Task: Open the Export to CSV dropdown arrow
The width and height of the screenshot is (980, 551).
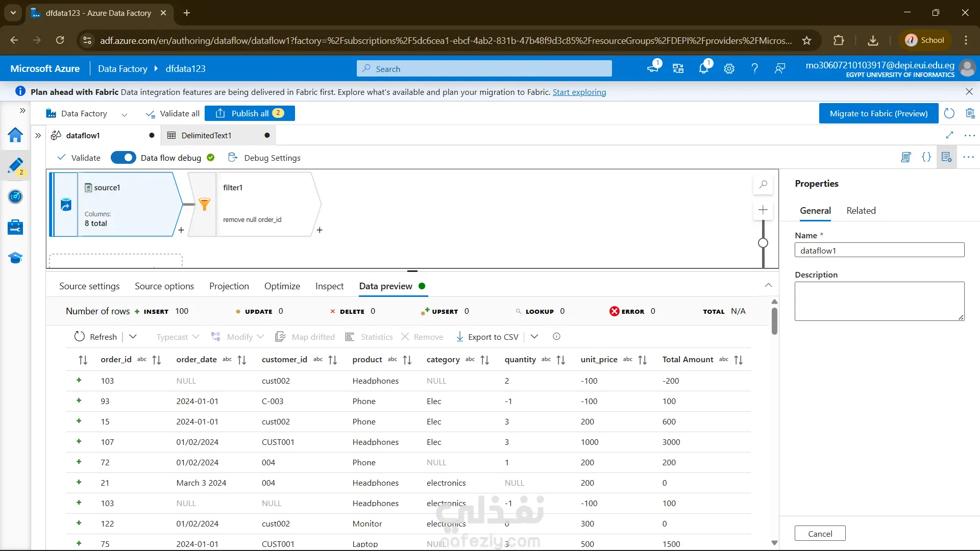Action: tap(534, 337)
